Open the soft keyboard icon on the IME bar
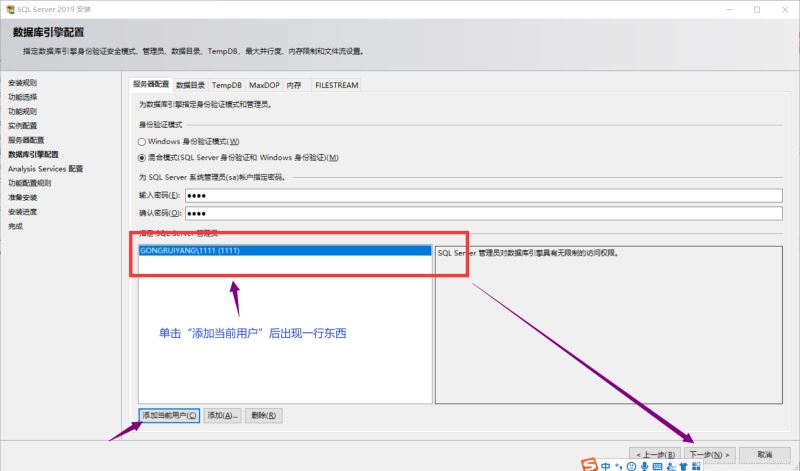 point(658,466)
